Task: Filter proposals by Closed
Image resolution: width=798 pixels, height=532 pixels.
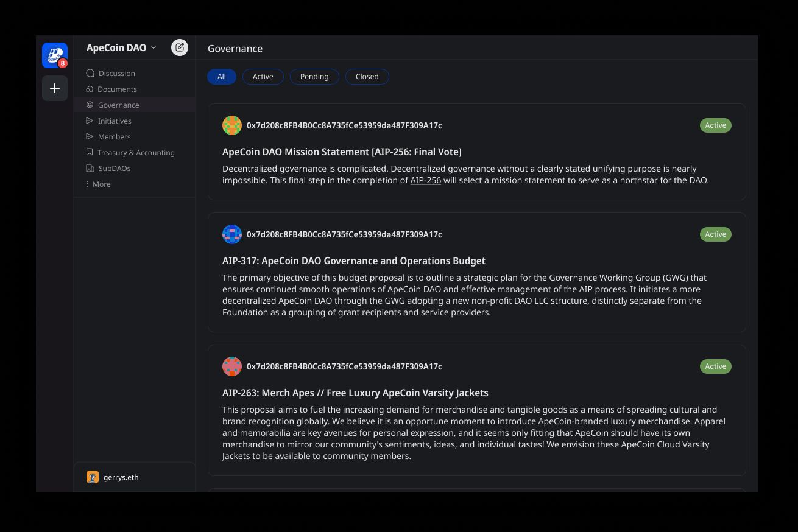Action: tap(367, 77)
